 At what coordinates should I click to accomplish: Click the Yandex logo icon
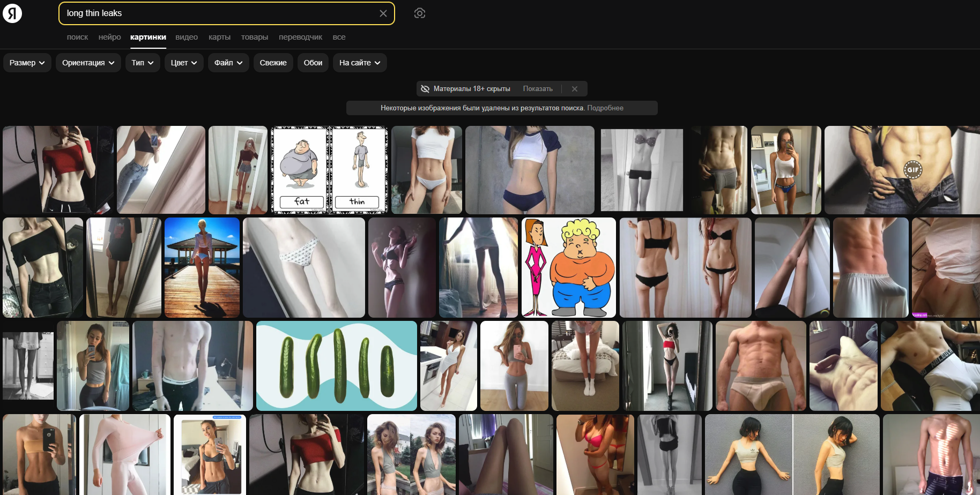pos(12,13)
